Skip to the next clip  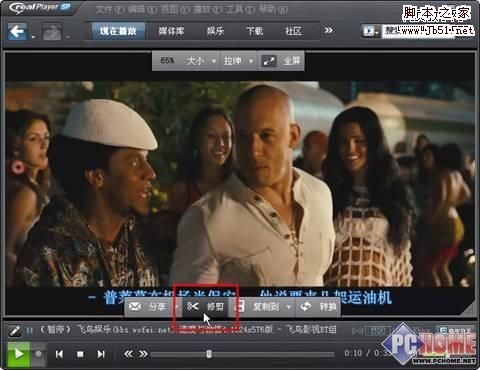click(101, 354)
